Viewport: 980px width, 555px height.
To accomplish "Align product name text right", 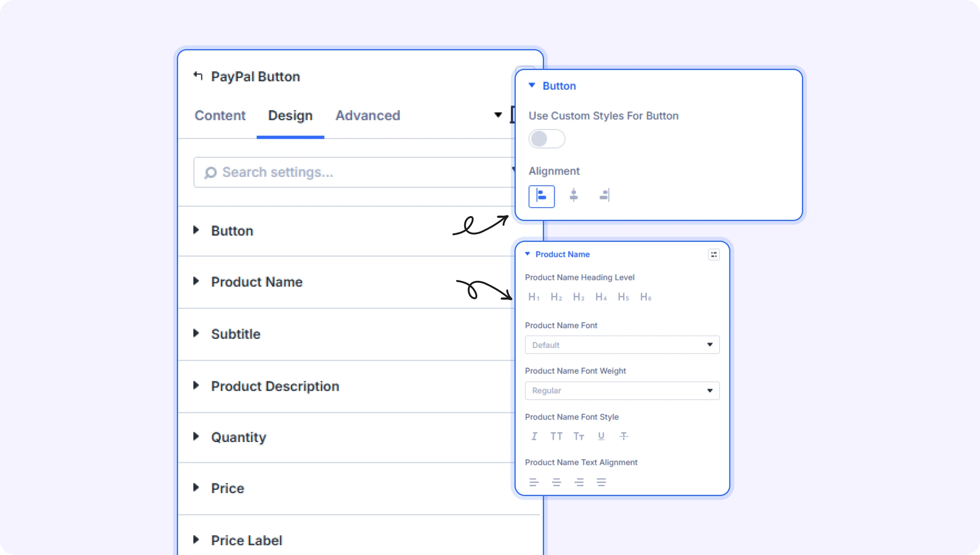I will click(x=579, y=482).
